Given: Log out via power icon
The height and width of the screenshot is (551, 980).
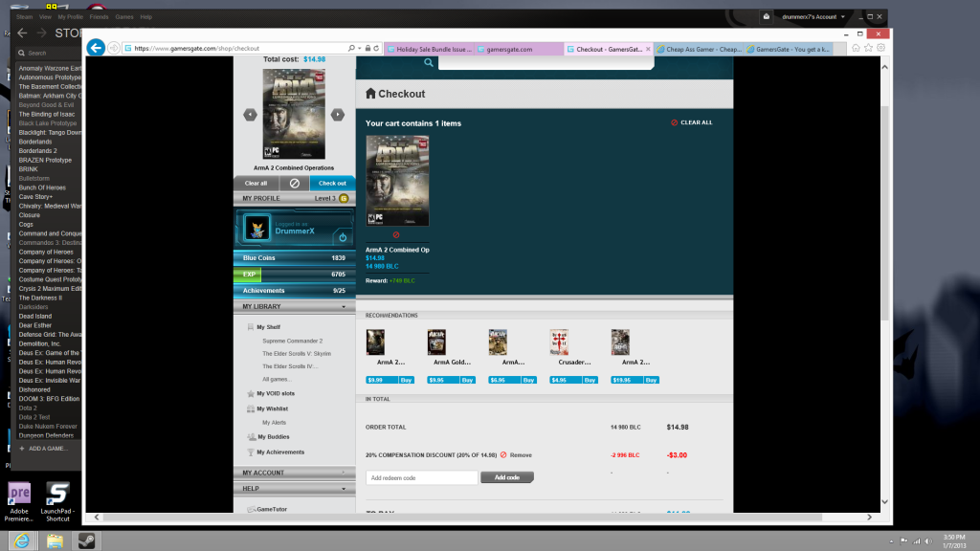Looking at the screenshot, I should [343, 237].
